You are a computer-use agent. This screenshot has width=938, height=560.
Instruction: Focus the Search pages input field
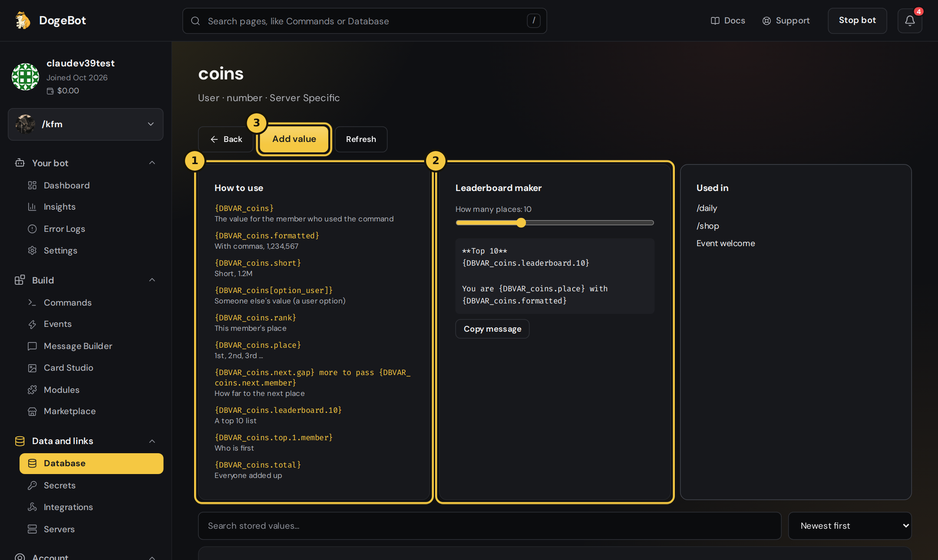pos(364,21)
